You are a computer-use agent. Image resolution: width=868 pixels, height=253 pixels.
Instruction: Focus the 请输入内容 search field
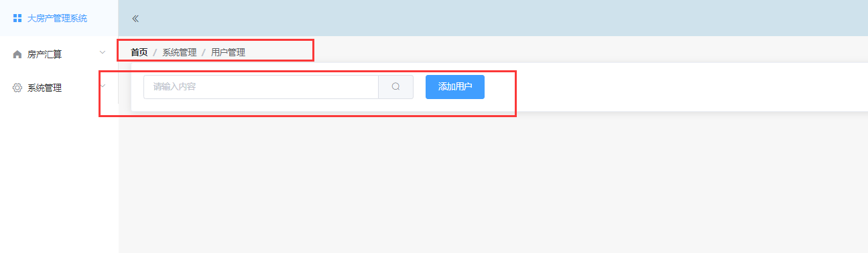tap(261, 87)
